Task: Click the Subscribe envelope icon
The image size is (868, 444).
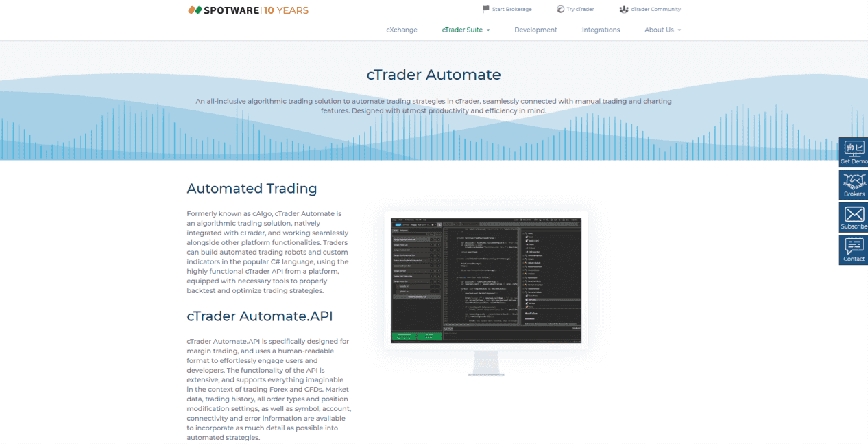Action: (853, 214)
